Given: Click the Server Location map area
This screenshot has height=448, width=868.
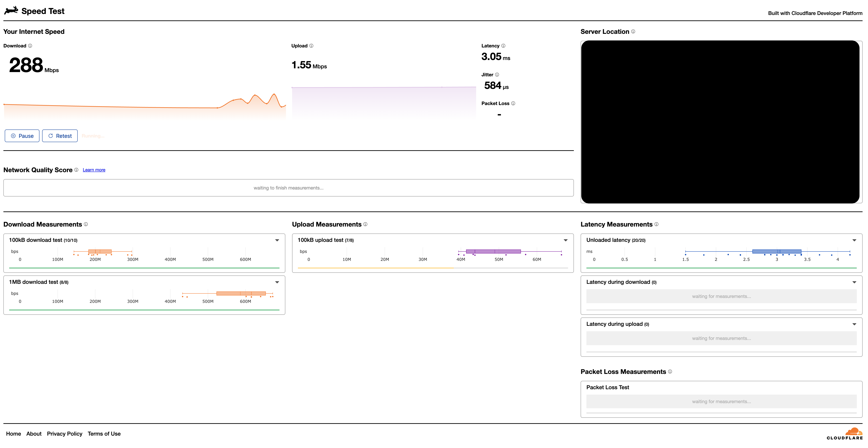Looking at the screenshot, I should pyautogui.click(x=720, y=122).
